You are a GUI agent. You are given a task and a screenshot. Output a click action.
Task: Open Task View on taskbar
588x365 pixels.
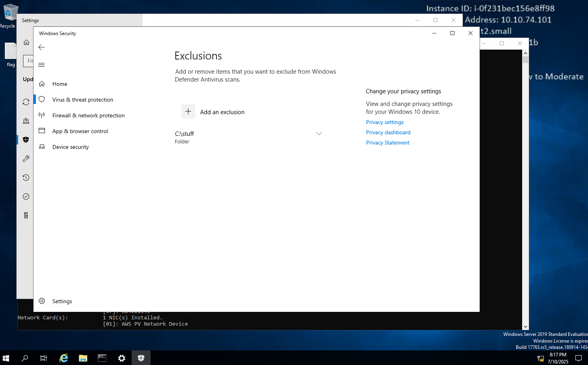[44, 358]
